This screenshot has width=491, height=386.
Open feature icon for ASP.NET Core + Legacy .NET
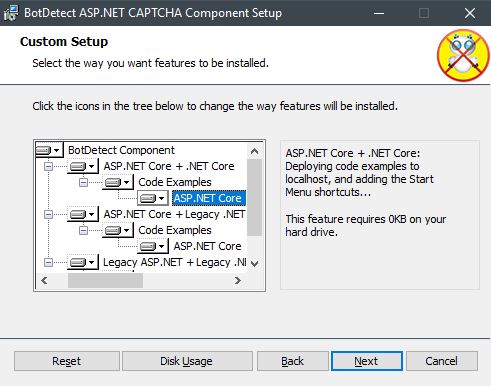click(83, 214)
